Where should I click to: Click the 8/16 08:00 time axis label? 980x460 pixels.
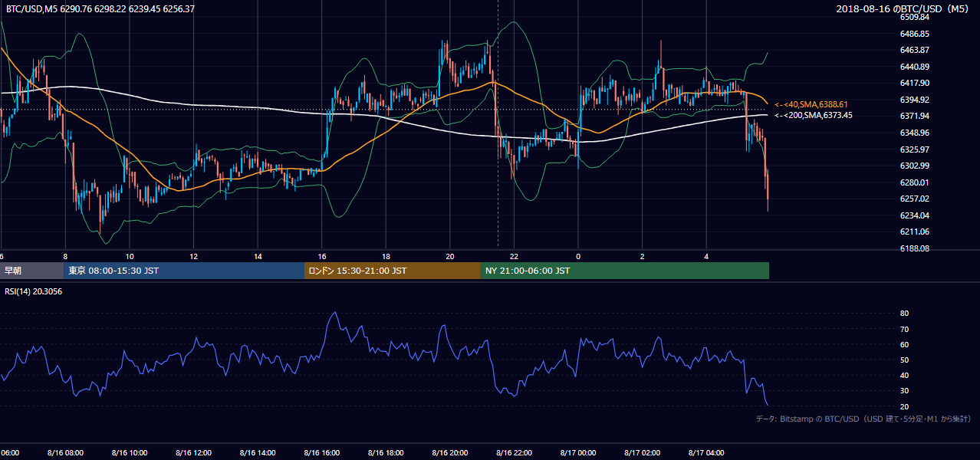click(x=65, y=453)
